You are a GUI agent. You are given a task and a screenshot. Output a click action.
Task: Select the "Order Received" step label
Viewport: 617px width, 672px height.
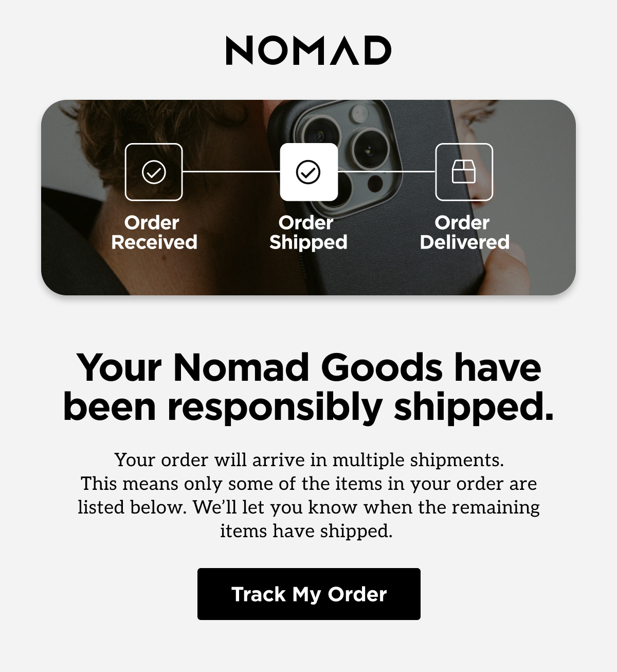pyautogui.click(x=154, y=233)
